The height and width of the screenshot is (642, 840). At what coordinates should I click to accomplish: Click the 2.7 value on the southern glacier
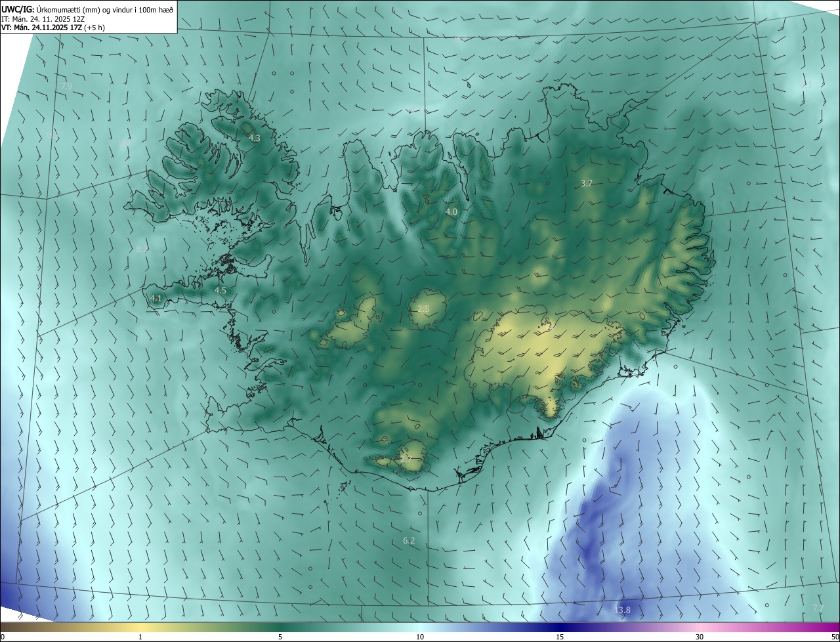click(x=406, y=460)
